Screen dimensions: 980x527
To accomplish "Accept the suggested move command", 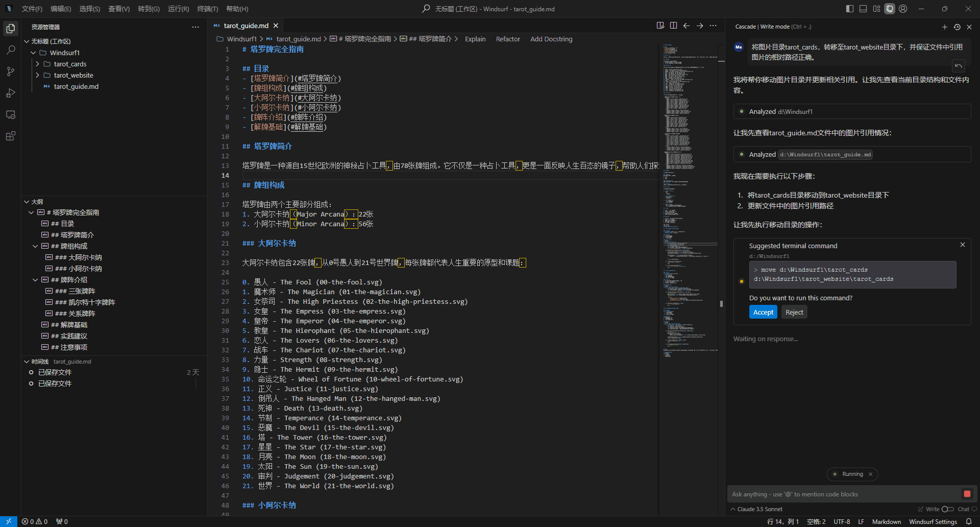I will [x=763, y=312].
